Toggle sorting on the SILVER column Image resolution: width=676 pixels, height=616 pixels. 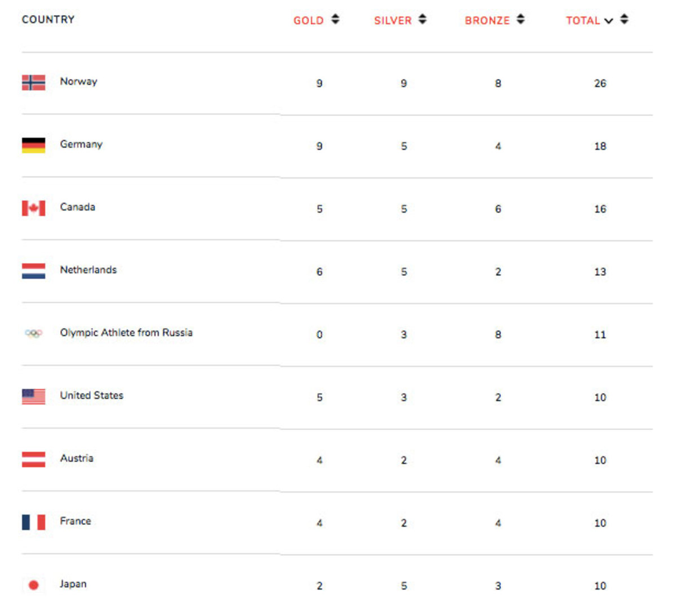393,20
